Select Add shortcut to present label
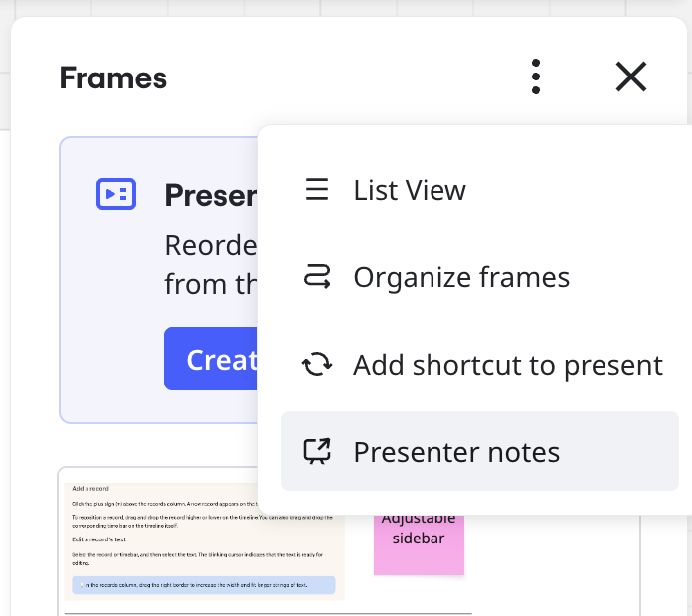This screenshot has width=692, height=616. [508, 365]
